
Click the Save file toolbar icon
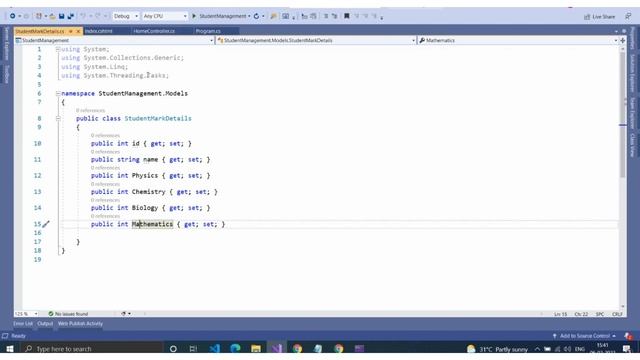pos(62,16)
